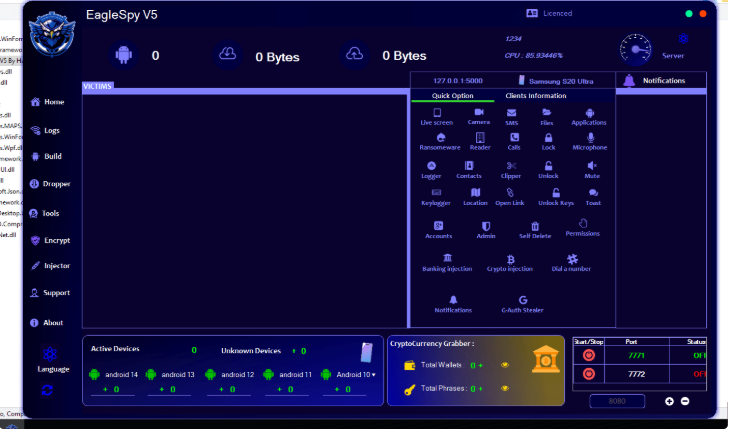
Task: Open the Applications quick option
Action: 589,116
